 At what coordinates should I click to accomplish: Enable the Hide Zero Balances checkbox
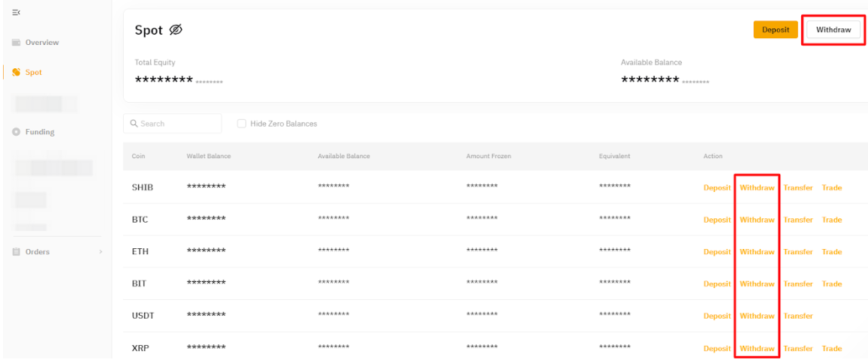tap(242, 124)
